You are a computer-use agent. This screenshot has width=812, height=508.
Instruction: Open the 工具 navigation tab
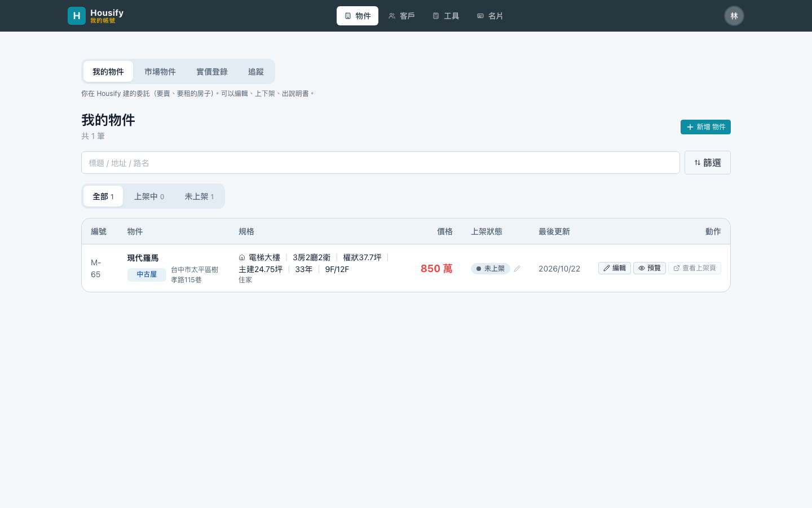coord(445,16)
